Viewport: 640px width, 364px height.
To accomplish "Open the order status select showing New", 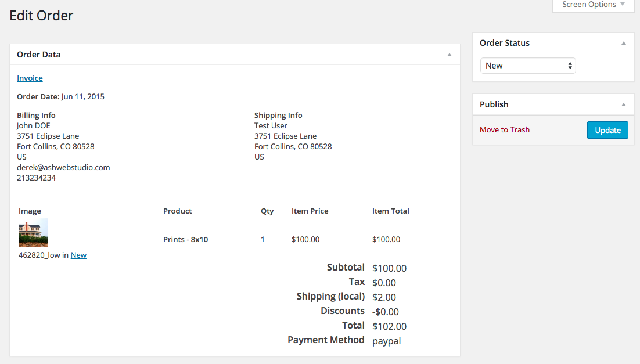I will (528, 66).
